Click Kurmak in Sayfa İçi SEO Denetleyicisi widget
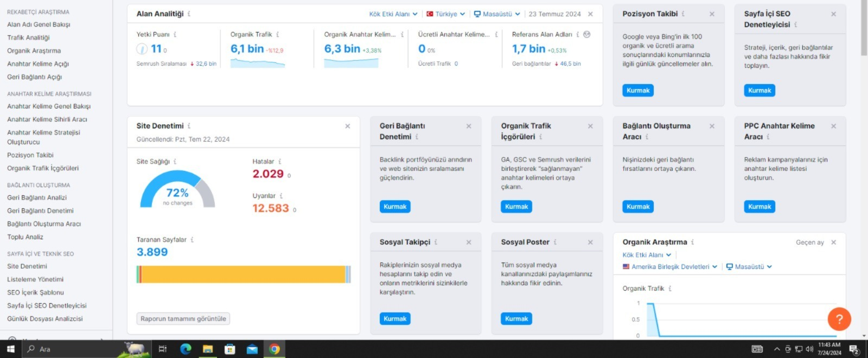 759,91
